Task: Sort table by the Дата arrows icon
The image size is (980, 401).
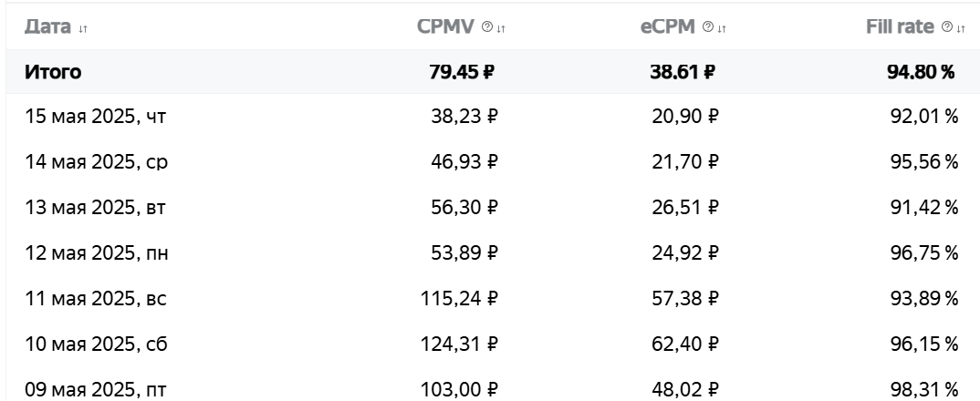Action: point(83,28)
